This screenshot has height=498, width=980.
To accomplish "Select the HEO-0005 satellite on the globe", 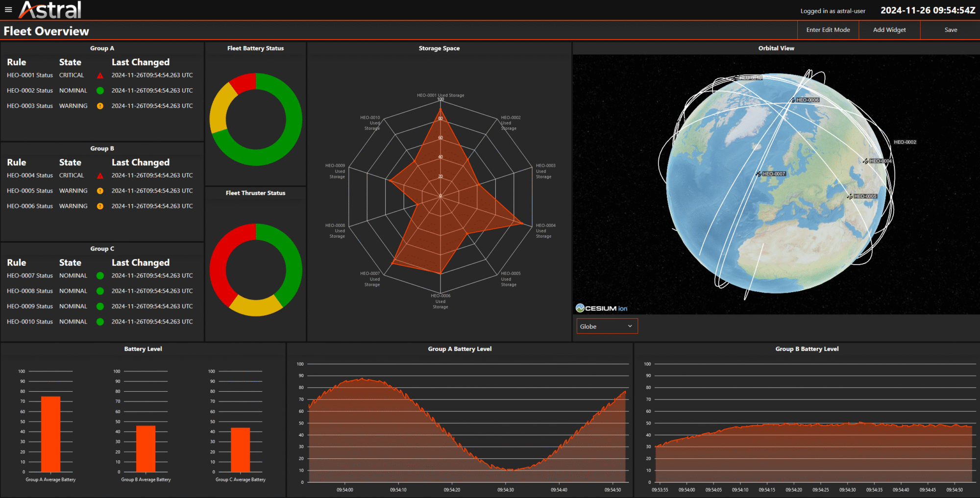I will [x=850, y=197].
